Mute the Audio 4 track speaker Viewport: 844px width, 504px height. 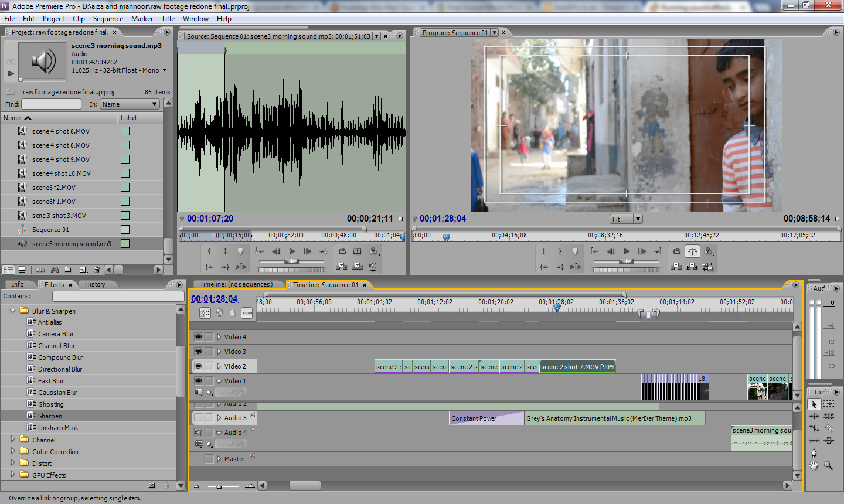point(199,433)
